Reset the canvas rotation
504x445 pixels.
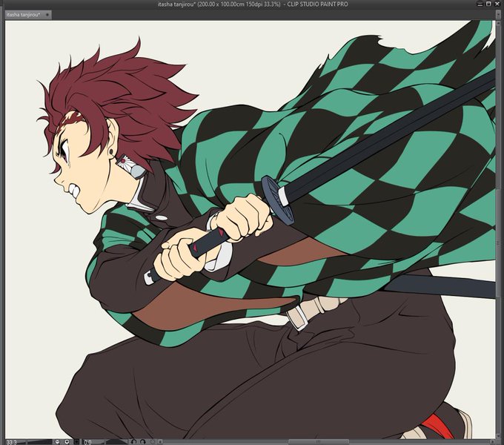(152, 442)
